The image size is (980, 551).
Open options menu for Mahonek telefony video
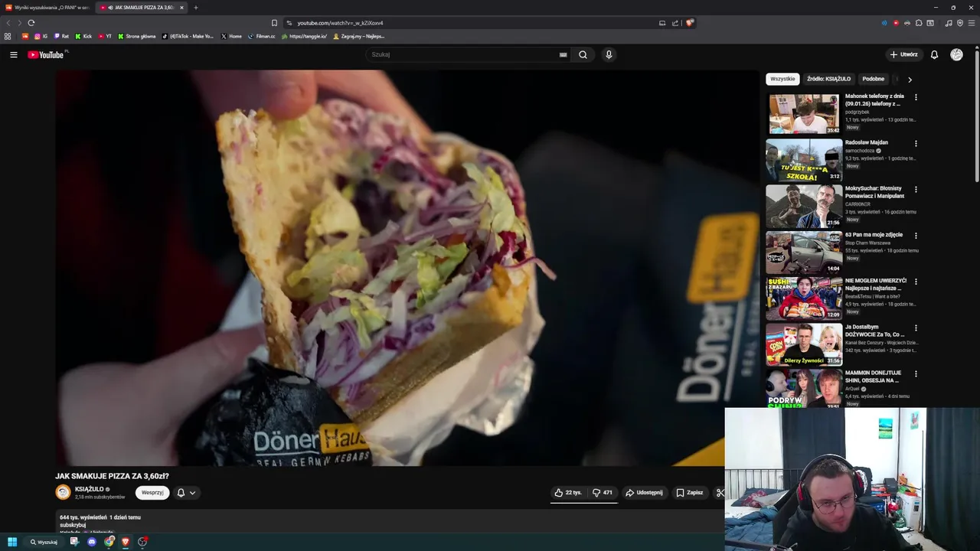tap(916, 97)
